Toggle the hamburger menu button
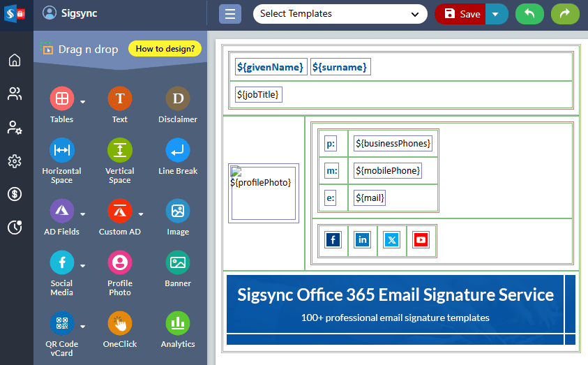The height and width of the screenshot is (365, 588). pos(230,14)
